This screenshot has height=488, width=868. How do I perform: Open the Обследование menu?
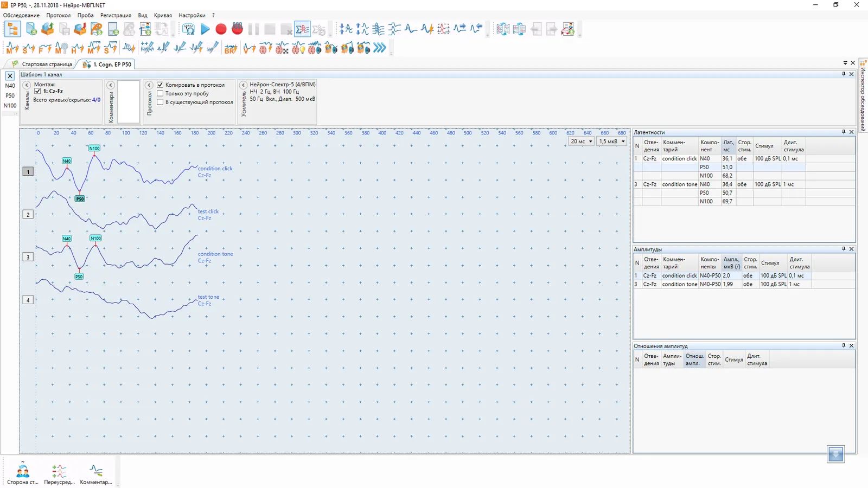point(21,15)
